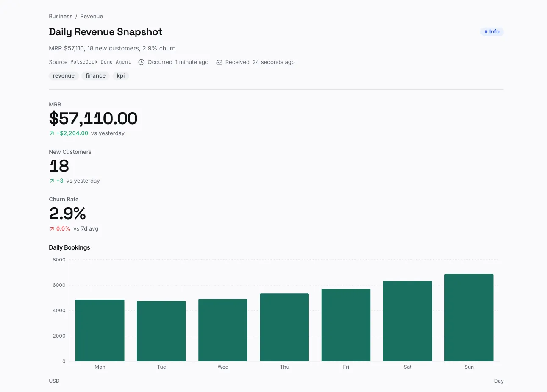Screen dimensions: 547x392
Task: Click the summary line starting 'MRR $57,110'
Action: click(x=113, y=48)
